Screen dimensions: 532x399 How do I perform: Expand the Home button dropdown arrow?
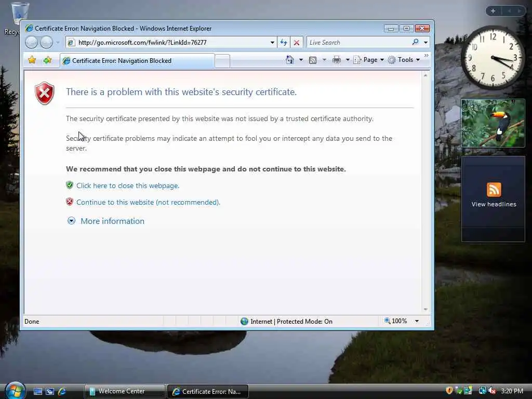pyautogui.click(x=301, y=60)
